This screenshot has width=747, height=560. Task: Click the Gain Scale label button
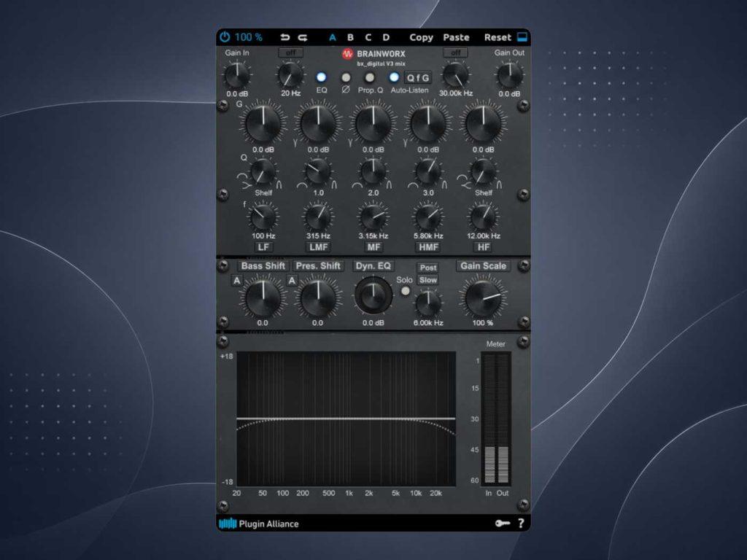coord(483,266)
